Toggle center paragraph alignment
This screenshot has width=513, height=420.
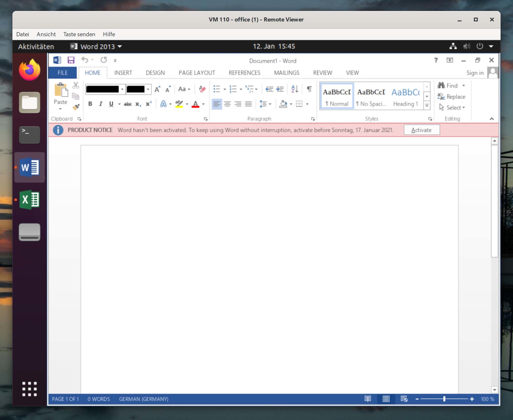point(228,104)
